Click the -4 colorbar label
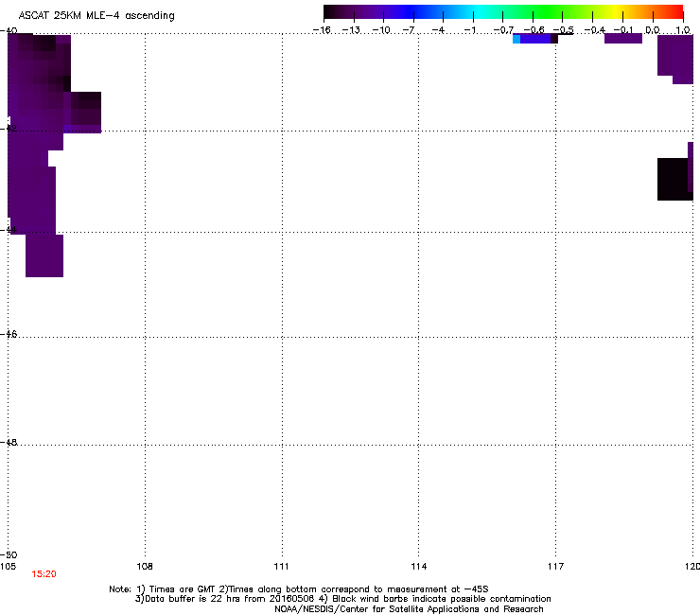Image resolution: width=700 pixels, height=615 pixels. [438, 30]
